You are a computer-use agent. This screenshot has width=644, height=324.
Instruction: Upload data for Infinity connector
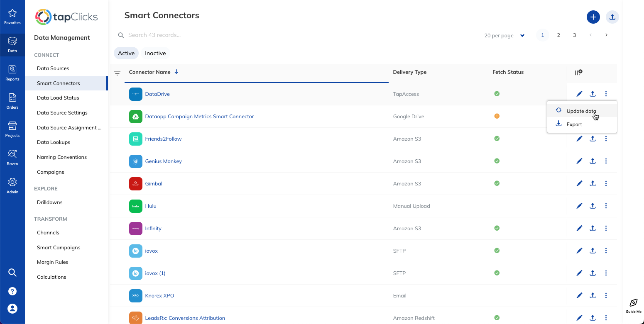[x=593, y=229]
